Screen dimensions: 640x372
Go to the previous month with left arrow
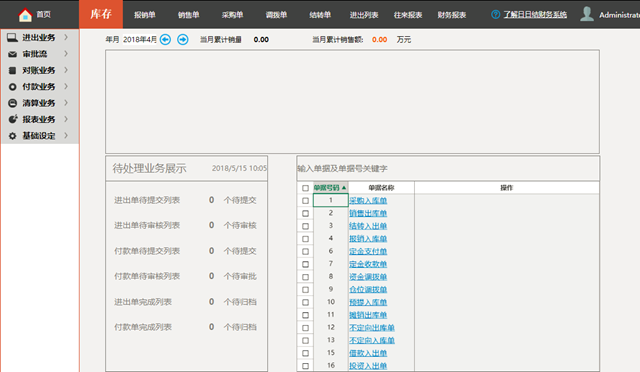[165, 40]
